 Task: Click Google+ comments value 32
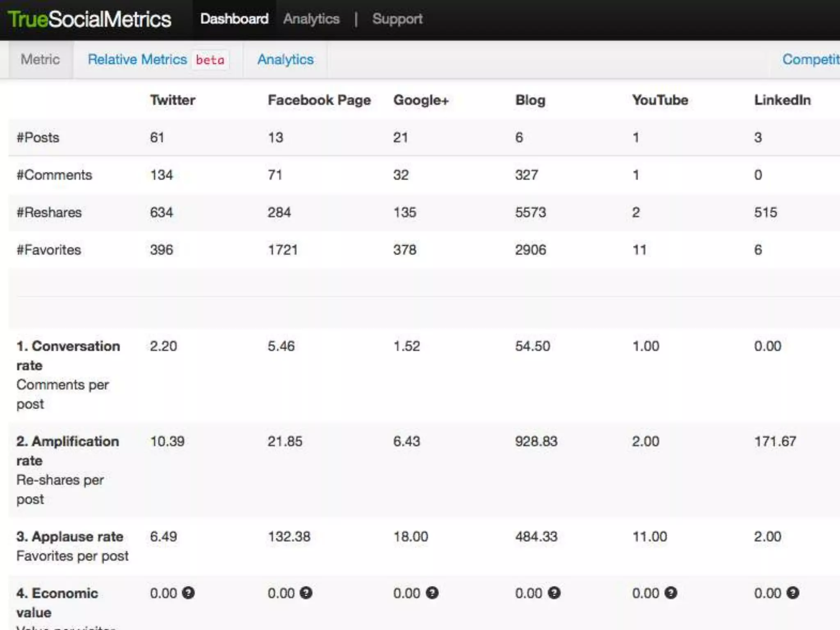(x=401, y=175)
